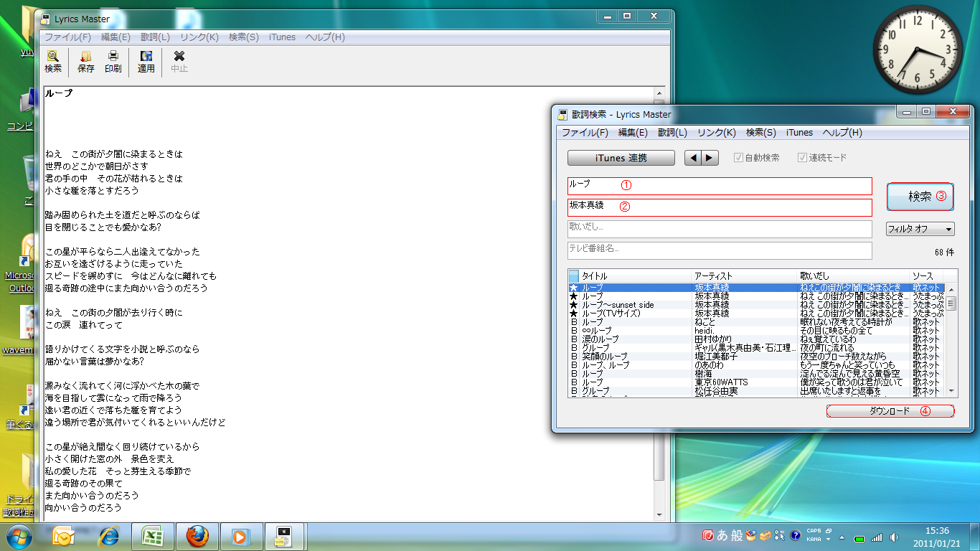Open the フィルタ オフ dropdown

click(x=920, y=230)
